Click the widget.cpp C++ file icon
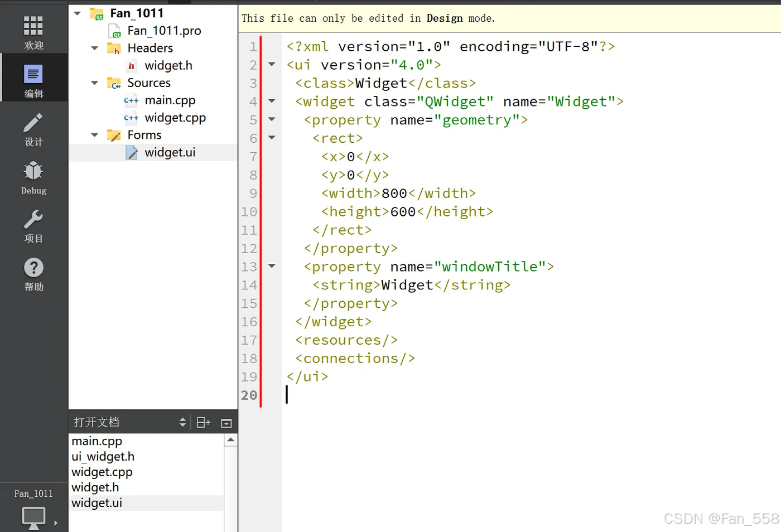 click(x=131, y=118)
